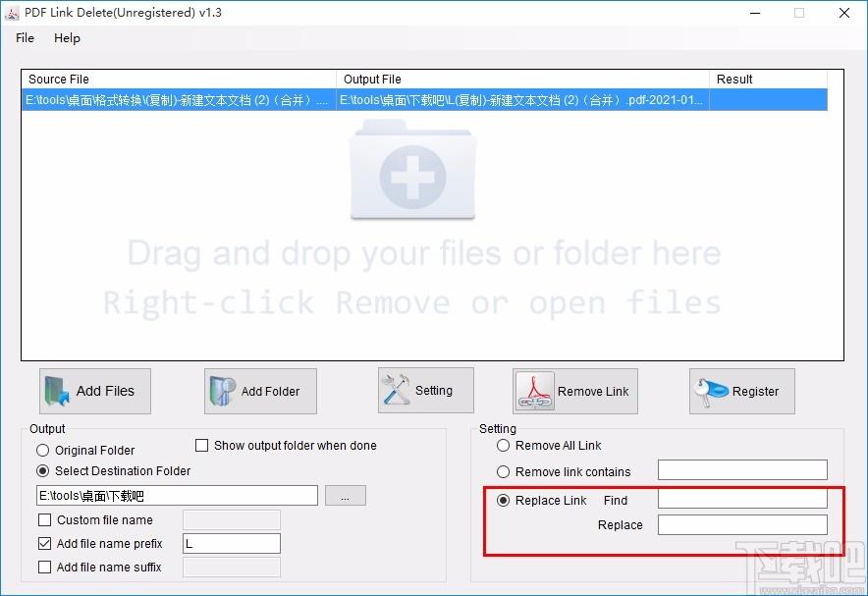
Task: Click the Result column header
Action: point(769,80)
